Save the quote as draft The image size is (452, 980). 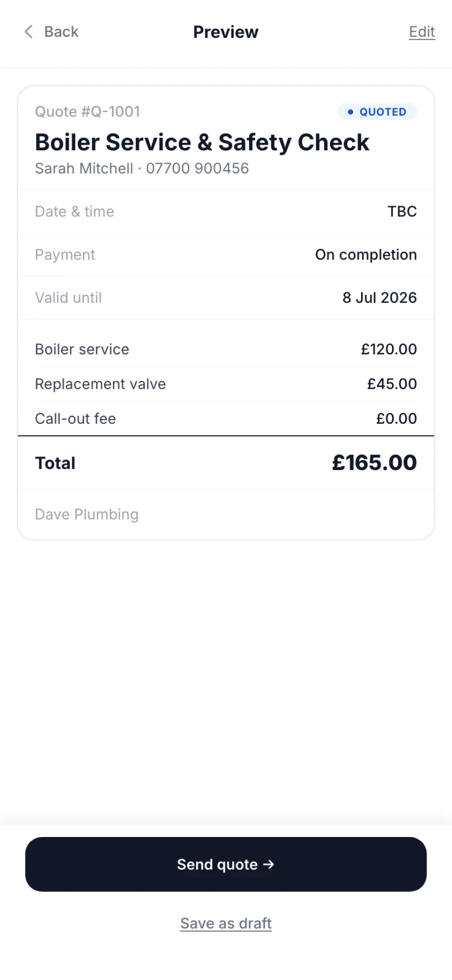[x=226, y=923]
